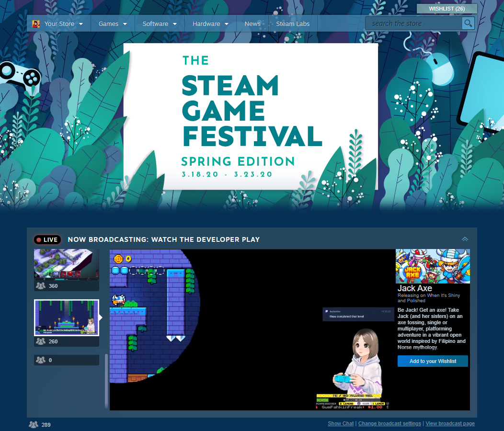
Task: Open the Steam Game Festival banner
Action: [x=251, y=116]
